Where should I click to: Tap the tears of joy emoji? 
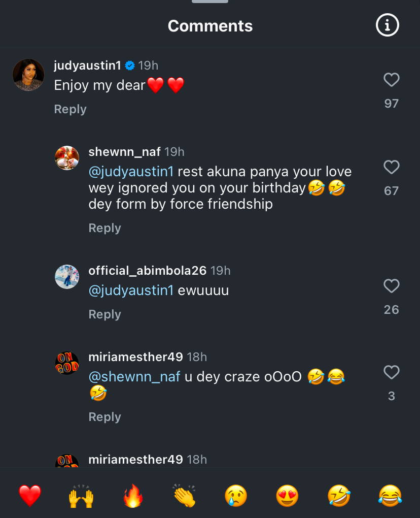pos(390,496)
